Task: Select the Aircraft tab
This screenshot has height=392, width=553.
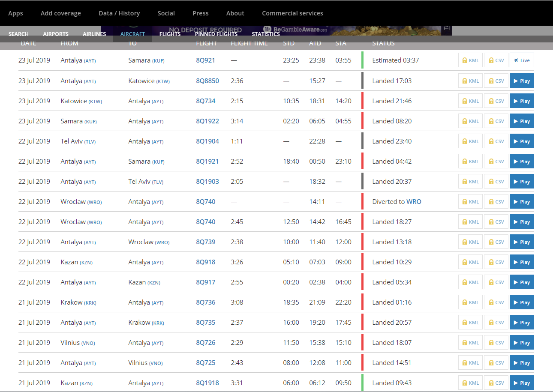Action: click(x=132, y=34)
